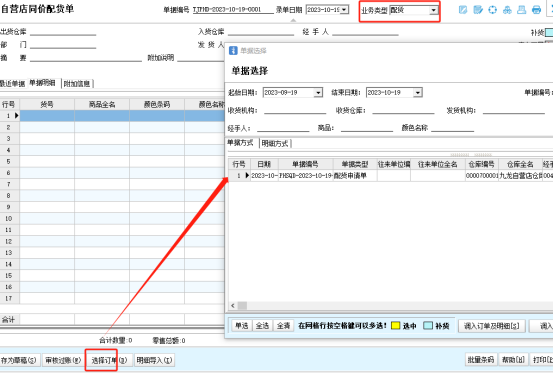The height and width of the screenshot is (377, 554).
Task: Click the stacked boxes toolbar icon
Action: pos(507,10)
